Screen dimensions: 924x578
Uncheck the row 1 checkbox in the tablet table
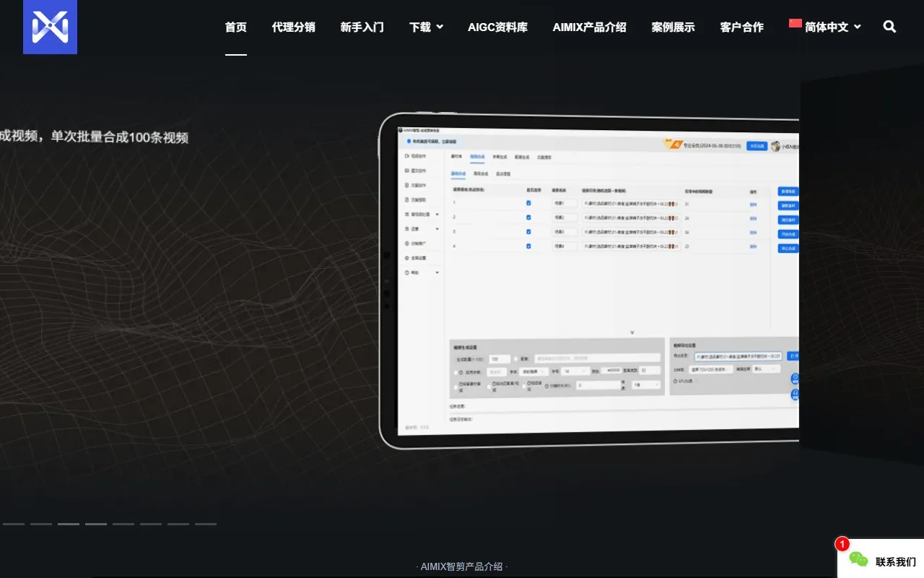point(528,204)
